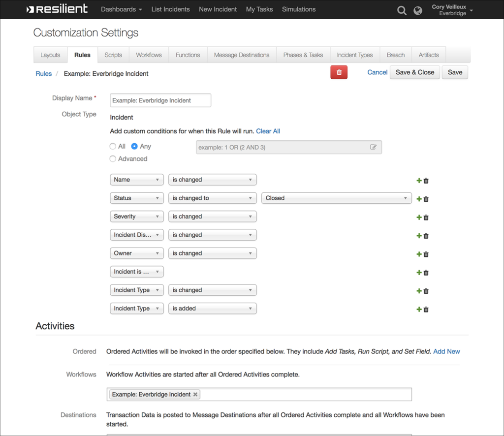
Task: Add condition after Incident Type is added row
Action: [x=419, y=310]
